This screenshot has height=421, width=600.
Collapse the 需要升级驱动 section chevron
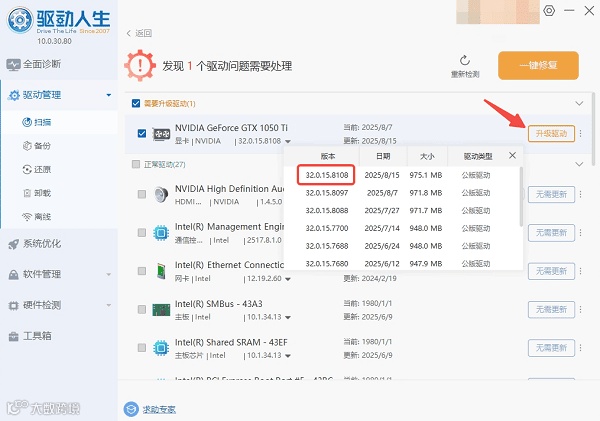579,103
